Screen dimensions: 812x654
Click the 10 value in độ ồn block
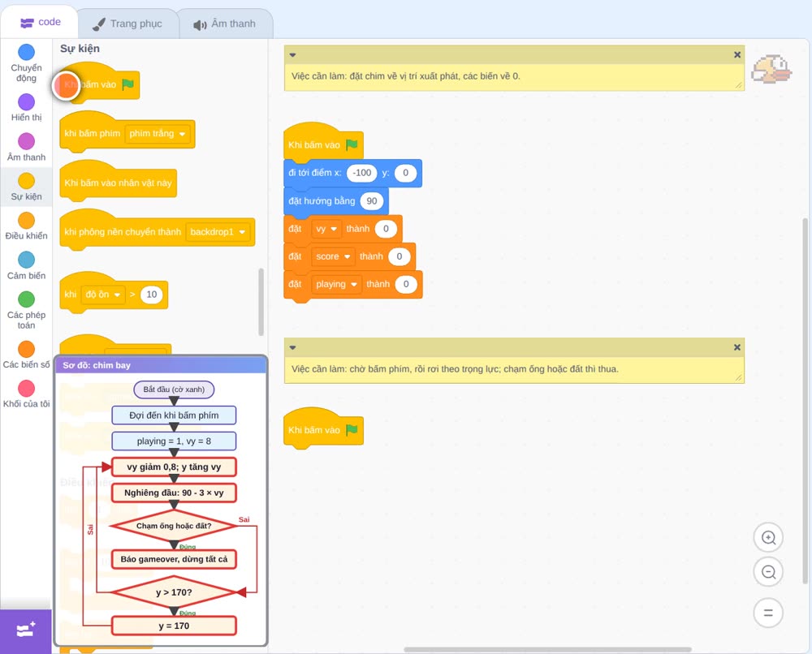[151, 295]
